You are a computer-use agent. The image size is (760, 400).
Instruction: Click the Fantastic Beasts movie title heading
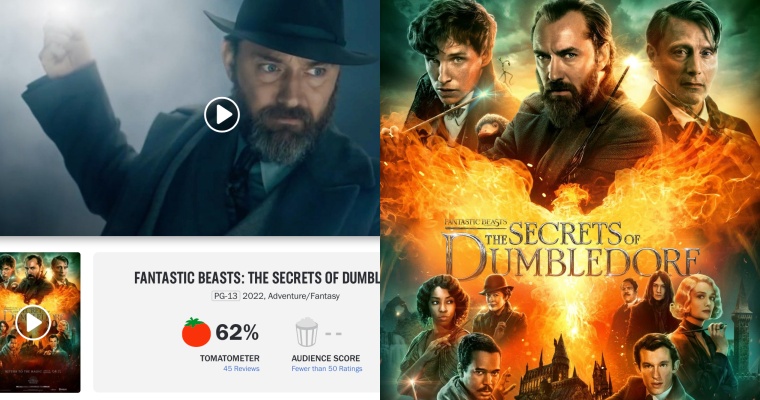[257, 278]
